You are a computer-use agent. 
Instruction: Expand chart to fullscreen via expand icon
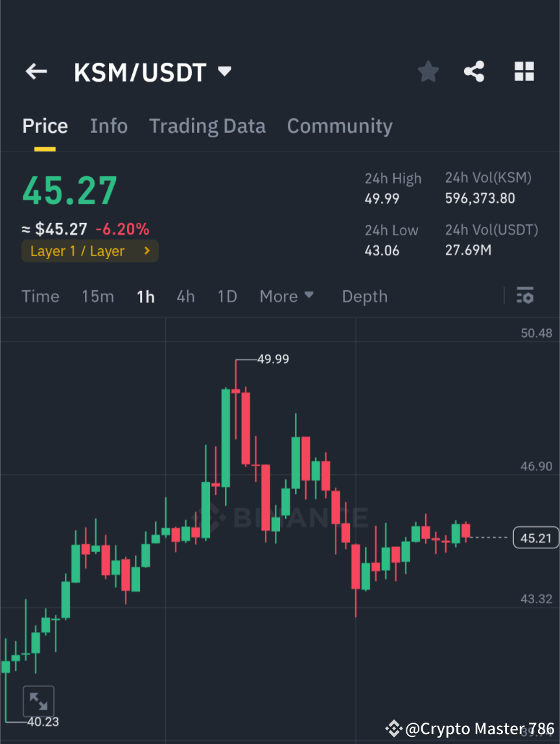[x=39, y=701]
